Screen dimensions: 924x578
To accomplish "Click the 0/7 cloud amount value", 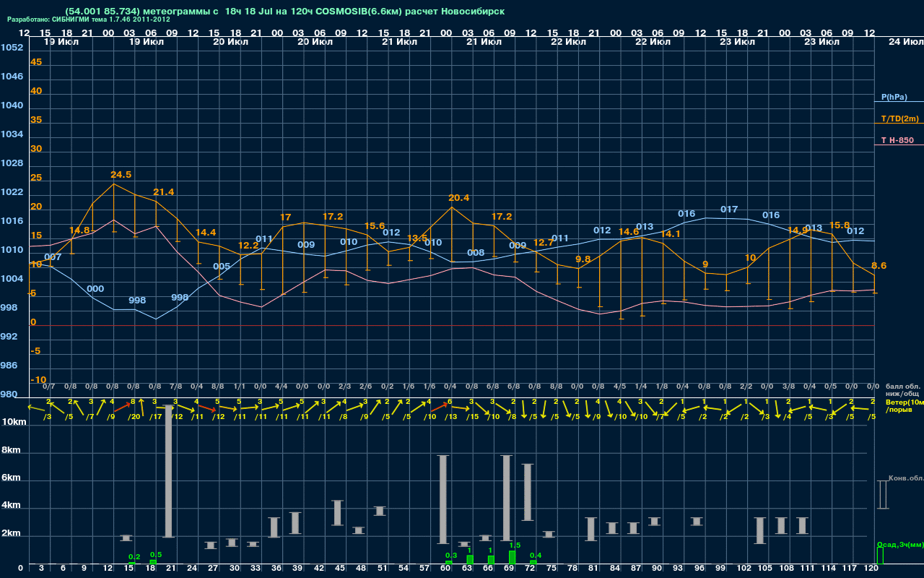I will tap(49, 387).
